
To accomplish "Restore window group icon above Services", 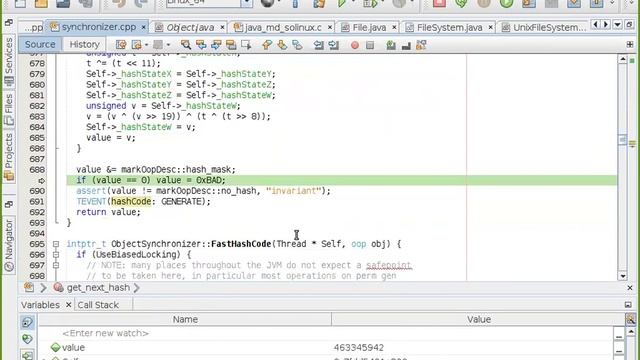I will [x=9, y=22].
